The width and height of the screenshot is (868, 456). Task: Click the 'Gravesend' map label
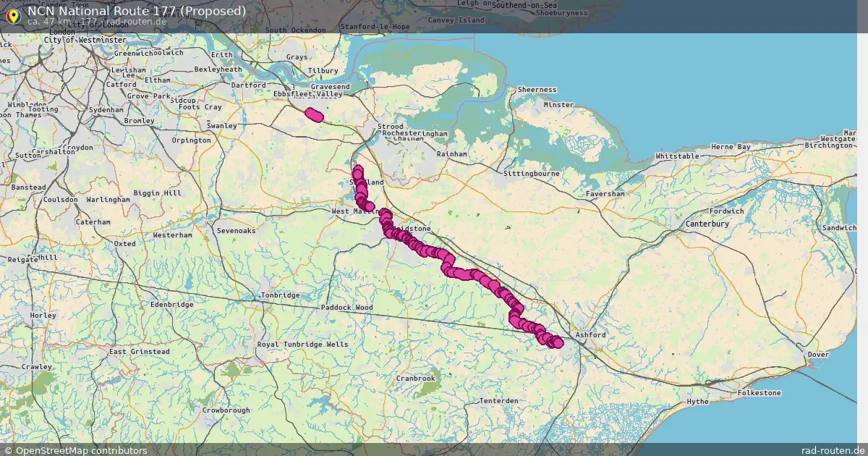pyautogui.click(x=330, y=87)
